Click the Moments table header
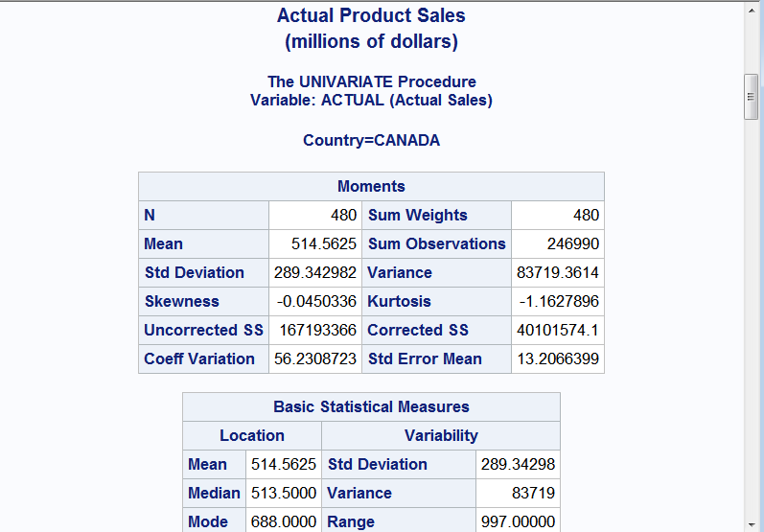This screenshot has height=532, width=764. 371,186
